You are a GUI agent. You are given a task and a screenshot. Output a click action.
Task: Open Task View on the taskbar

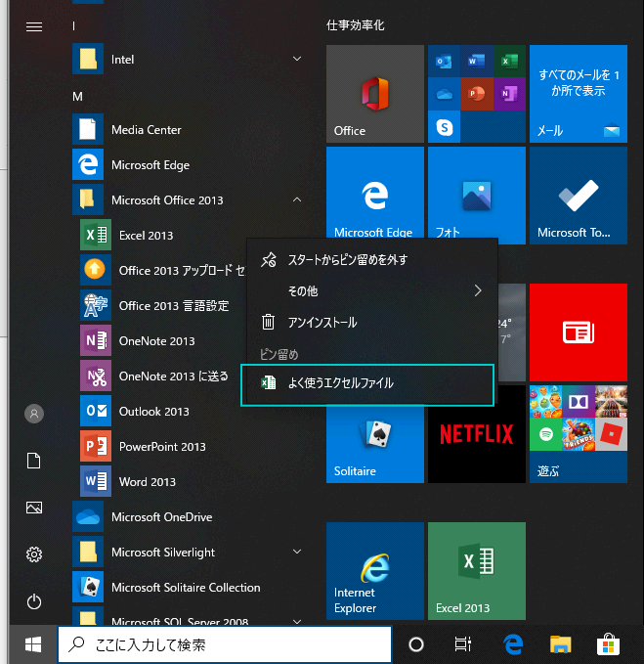463,644
